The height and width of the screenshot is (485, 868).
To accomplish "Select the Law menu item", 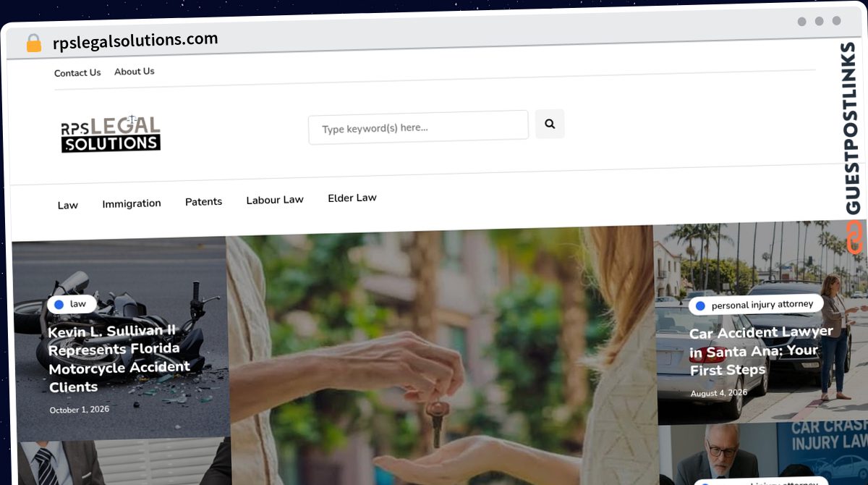I will [68, 206].
